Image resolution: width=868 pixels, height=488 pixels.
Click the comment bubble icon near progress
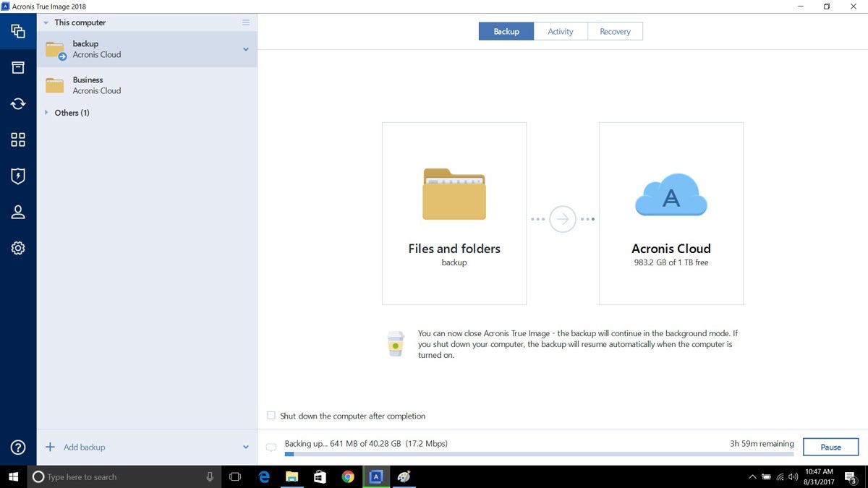271,448
